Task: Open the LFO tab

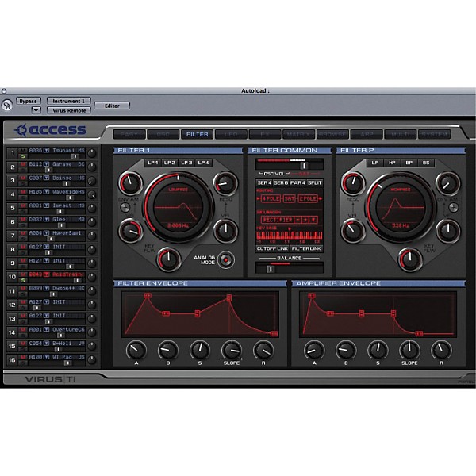Action: (232, 134)
